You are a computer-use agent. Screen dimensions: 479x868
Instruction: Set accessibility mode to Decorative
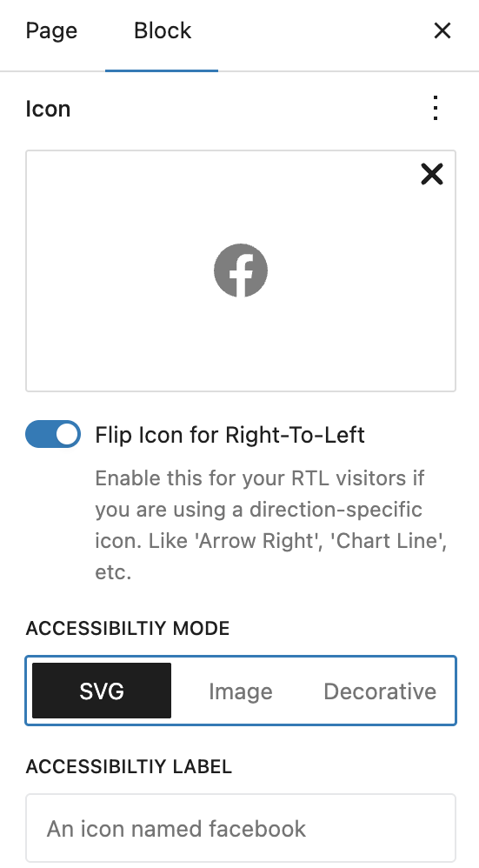tap(380, 691)
